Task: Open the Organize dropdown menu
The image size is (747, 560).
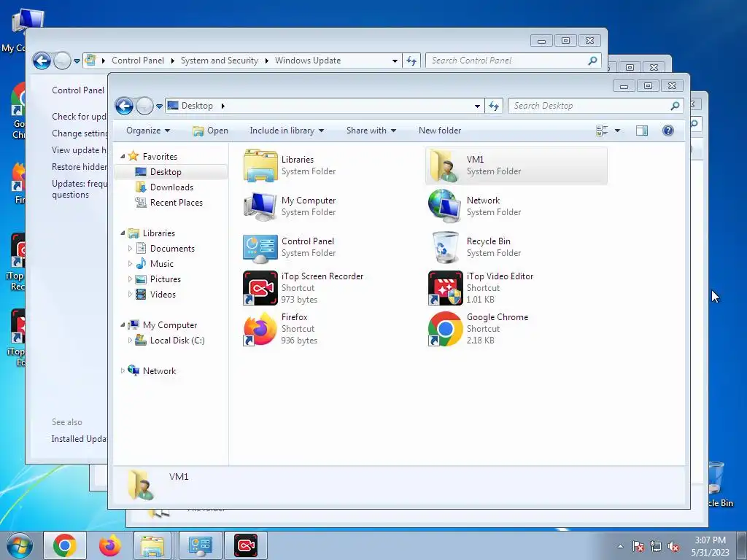Action: [x=148, y=131]
